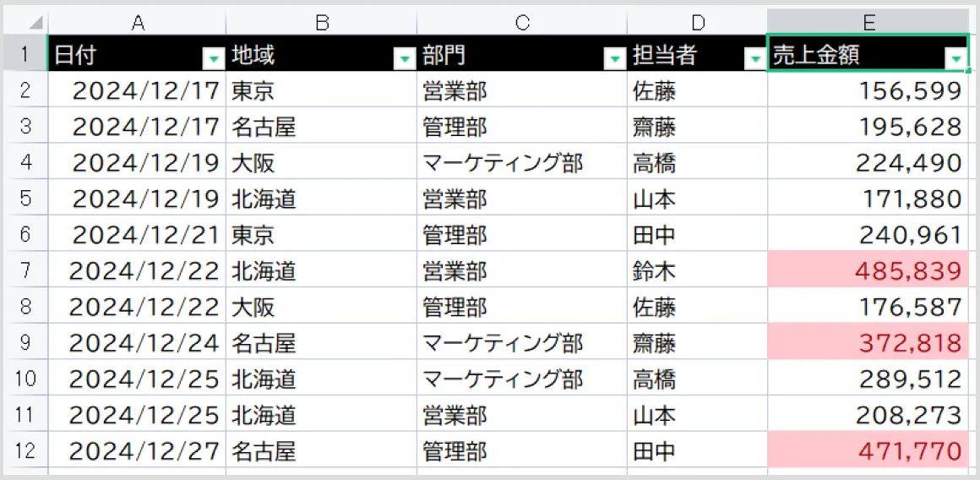Click the マーケティング部 cell in row 10
This screenshot has height=480, width=980.
[x=522, y=379]
